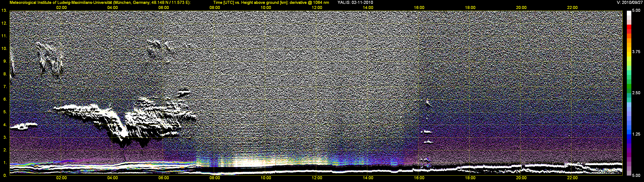Click 18:00 on the lower time axis

click(470, 178)
